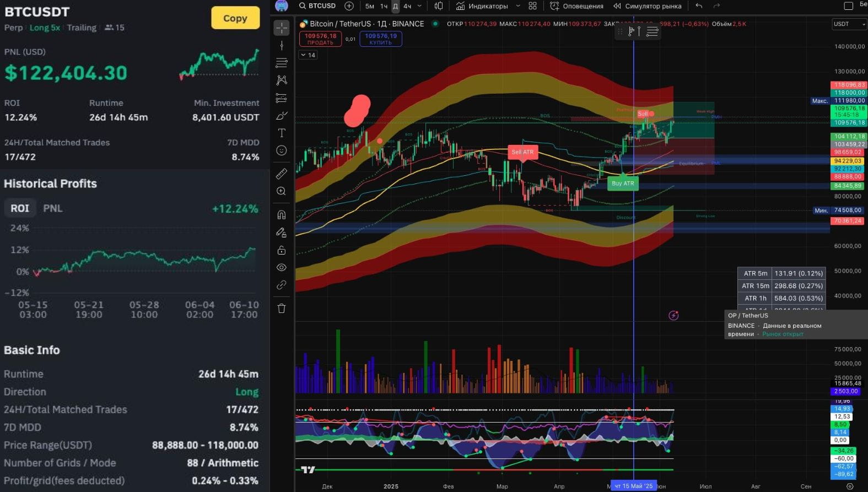Open the Fibonacci retracement tools
The width and height of the screenshot is (868, 492).
pos(282,62)
